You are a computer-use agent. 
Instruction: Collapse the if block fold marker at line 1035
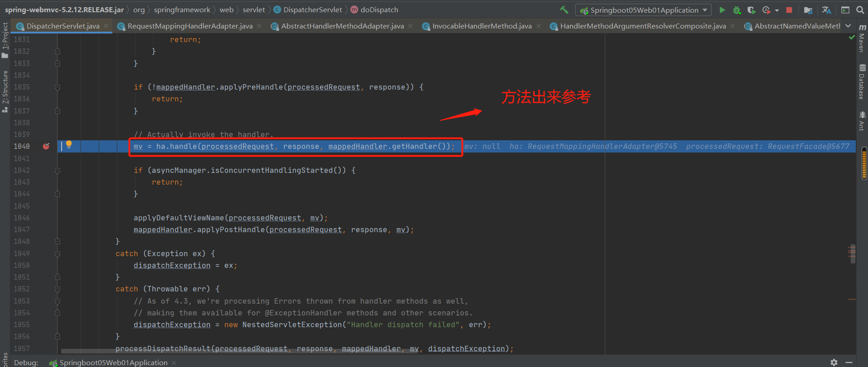tap(58, 87)
